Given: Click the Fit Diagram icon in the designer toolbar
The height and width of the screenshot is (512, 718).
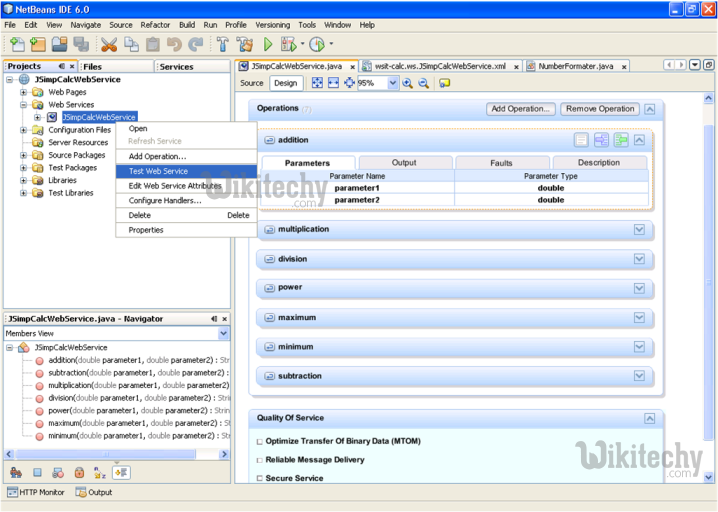Looking at the screenshot, I should coord(317,83).
